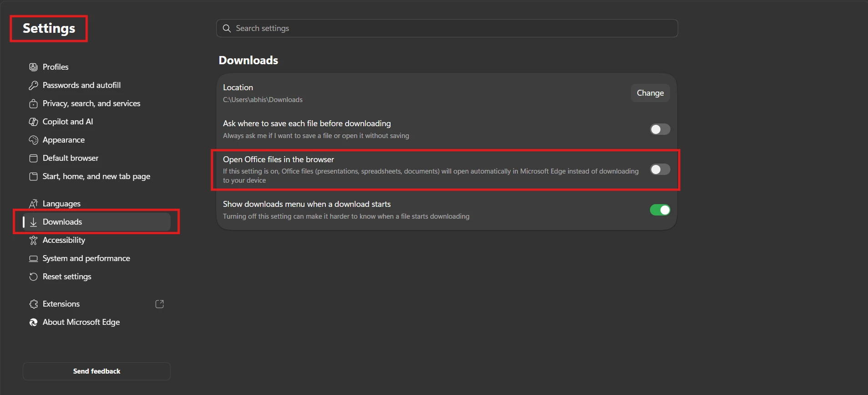The image size is (868, 395).
Task: Click the Send feedback button
Action: coord(96,371)
